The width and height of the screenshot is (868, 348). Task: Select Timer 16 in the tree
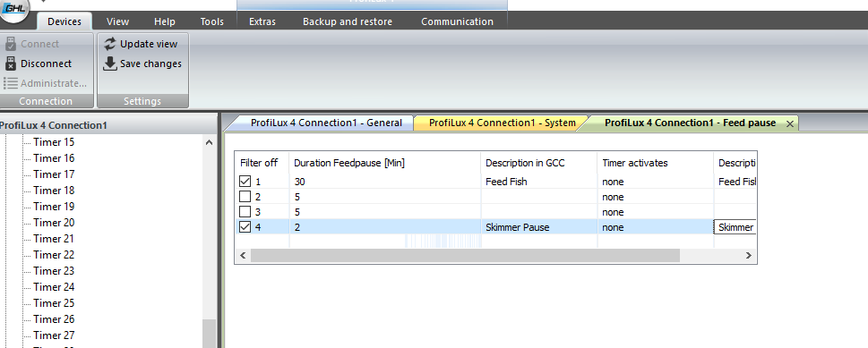coord(54,158)
